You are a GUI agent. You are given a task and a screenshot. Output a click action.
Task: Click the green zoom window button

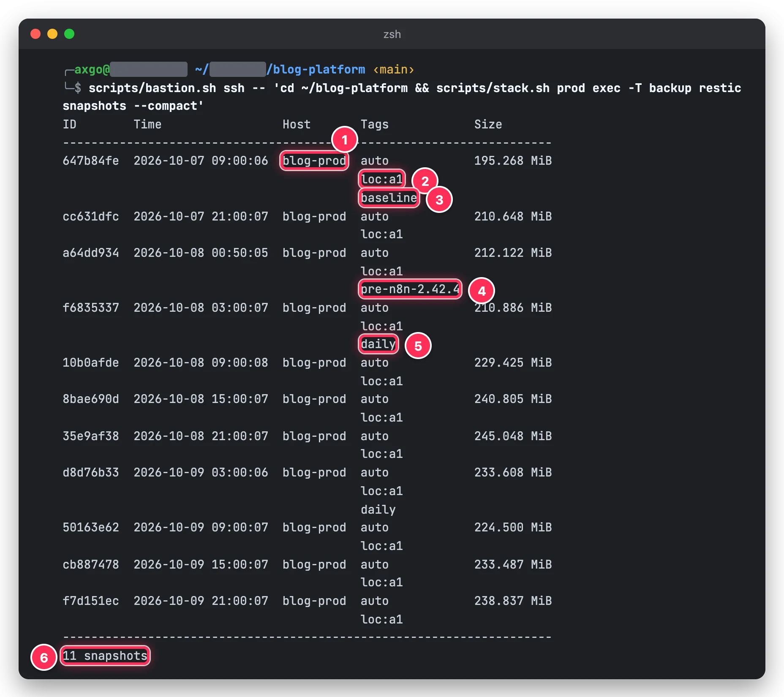click(x=69, y=34)
